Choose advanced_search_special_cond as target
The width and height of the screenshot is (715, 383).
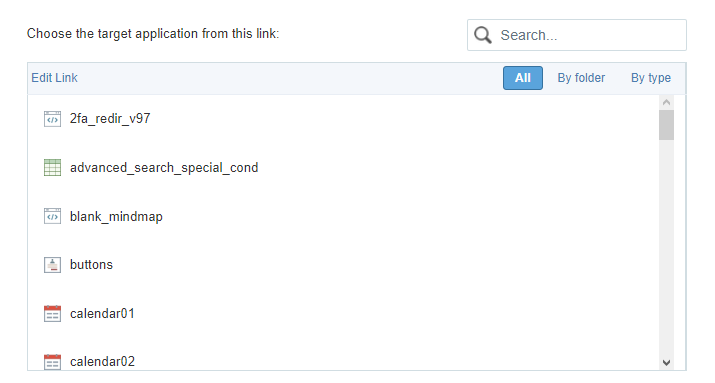[x=164, y=168]
